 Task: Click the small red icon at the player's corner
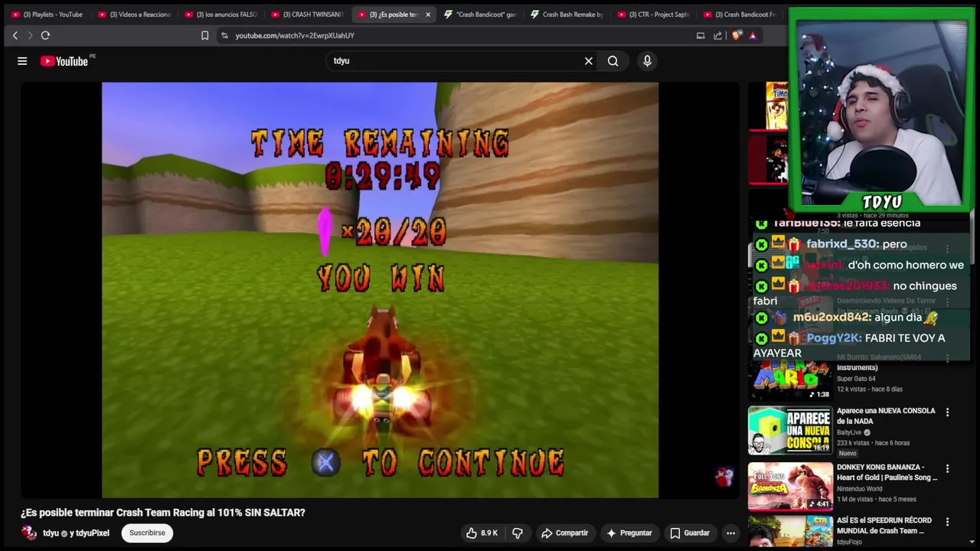pos(723,476)
